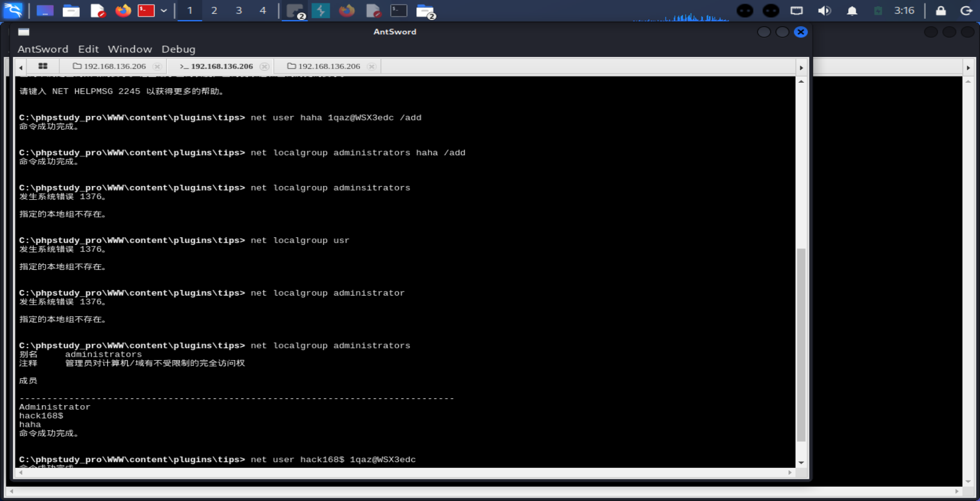Click the background window's scroll down arrow

pyautogui.click(x=968, y=482)
